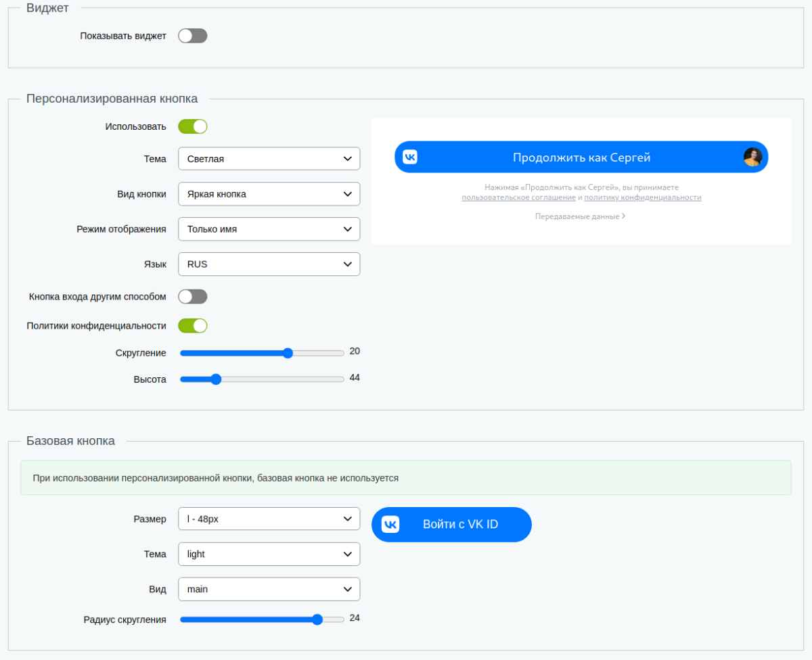Click Sergey's avatar on the blue button
Screen dimensions: 812x660
coord(751,156)
